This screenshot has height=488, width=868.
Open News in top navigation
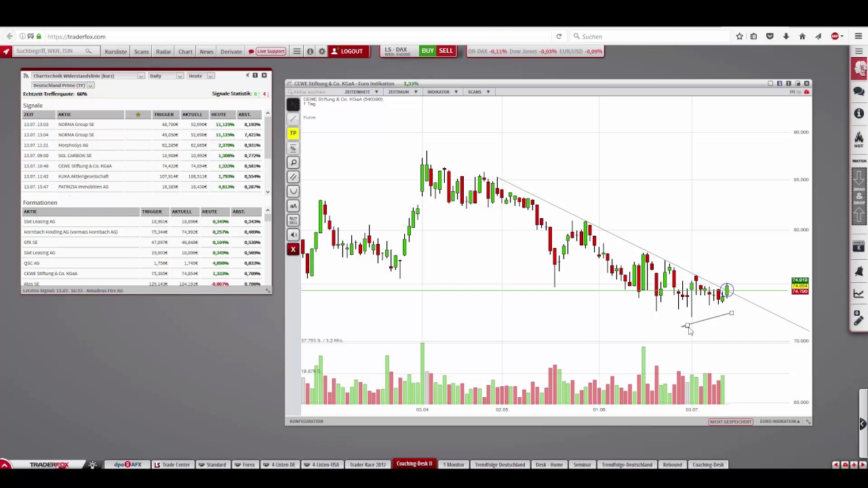206,52
